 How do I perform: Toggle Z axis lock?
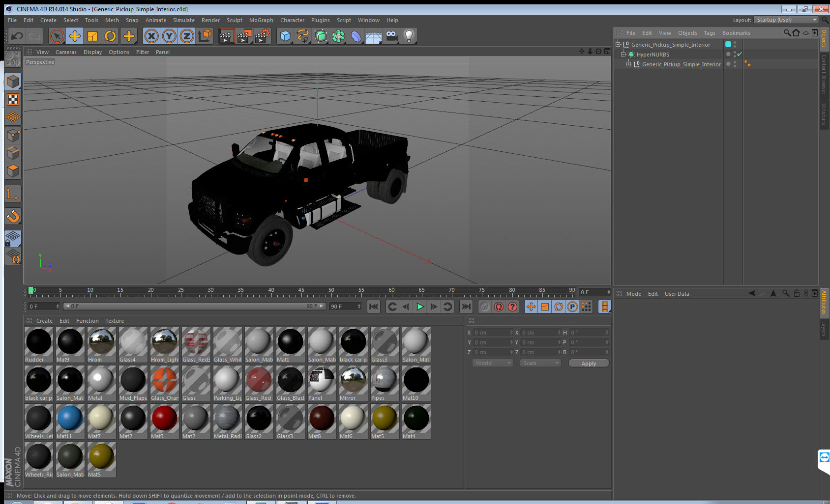(x=187, y=36)
